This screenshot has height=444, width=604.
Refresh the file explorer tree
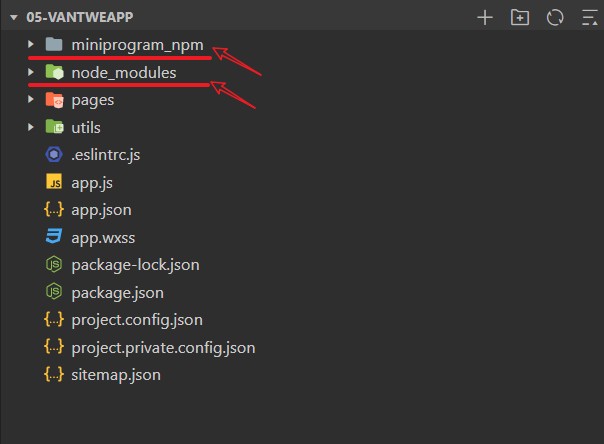[x=553, y=17]
